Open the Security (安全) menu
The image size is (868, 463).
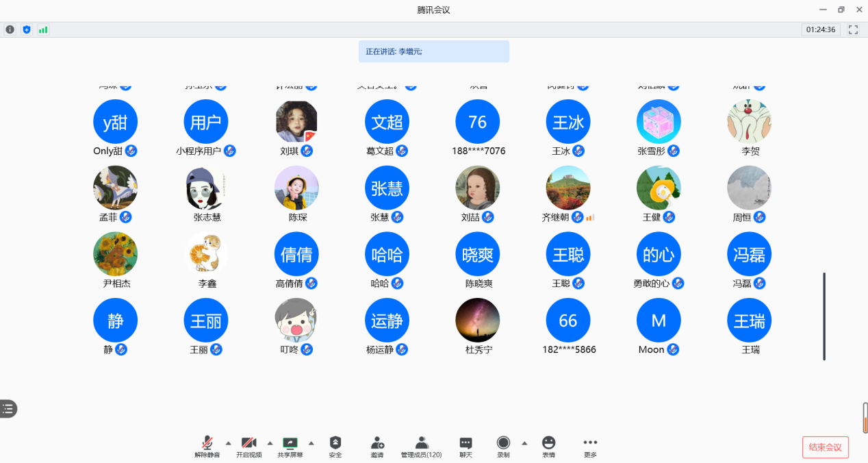click(x=335, y=447)
